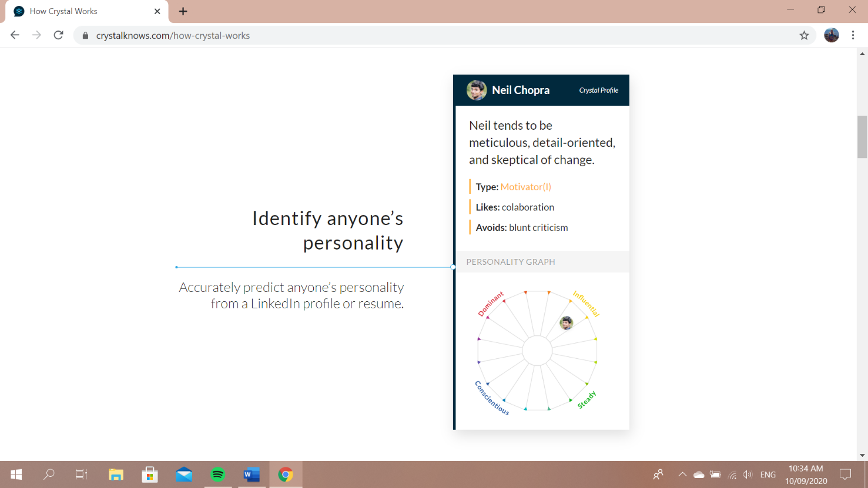Minimize the Chrome window
The height and width of the screenshot is (488, 868).
click(x=790, y=10)
